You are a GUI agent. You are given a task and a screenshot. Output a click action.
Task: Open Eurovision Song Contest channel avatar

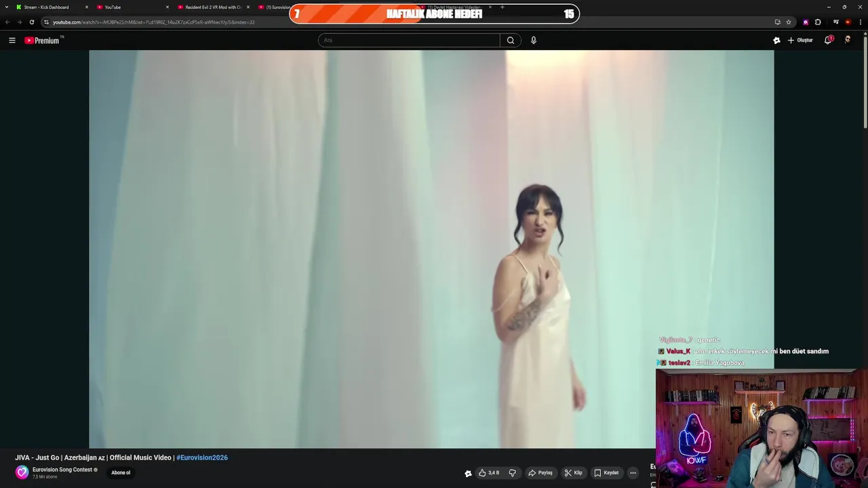(22, 472)
